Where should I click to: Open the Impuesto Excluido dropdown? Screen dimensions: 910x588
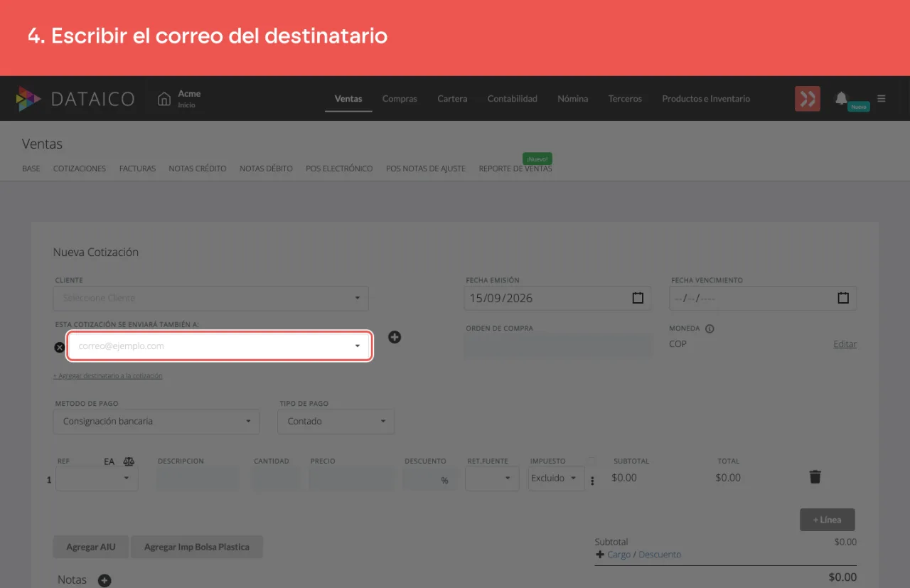(x=557, y=479)
